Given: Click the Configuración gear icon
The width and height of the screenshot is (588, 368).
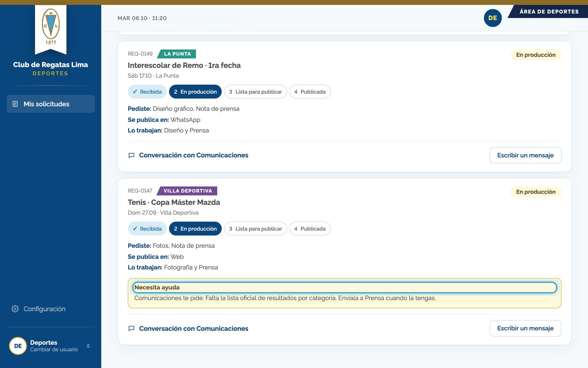Looking at the screenshot, I should (15, 309).
